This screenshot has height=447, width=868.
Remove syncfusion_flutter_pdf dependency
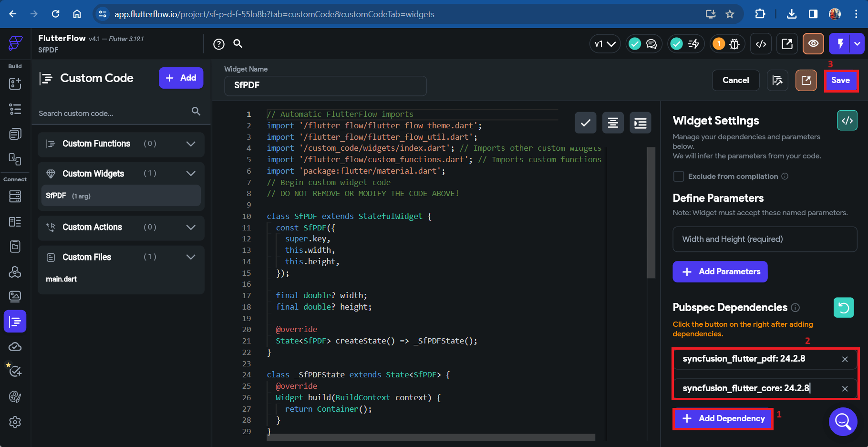845,359
